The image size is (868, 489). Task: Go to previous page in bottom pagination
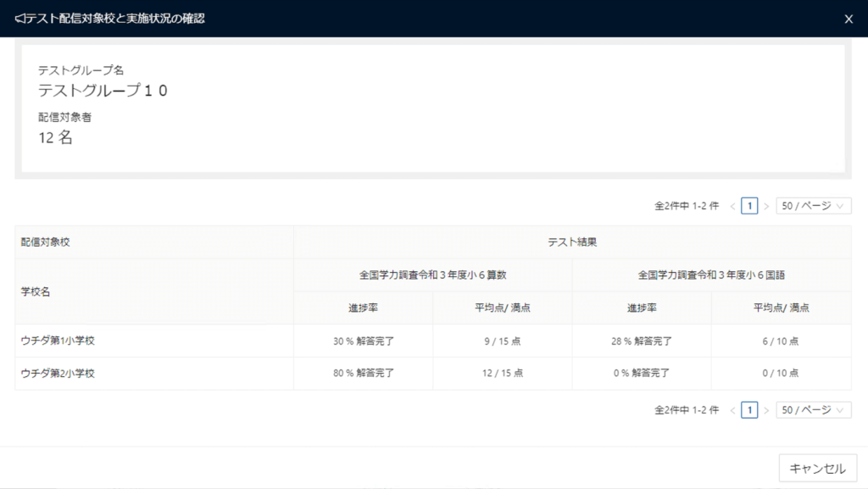(732, 410)
